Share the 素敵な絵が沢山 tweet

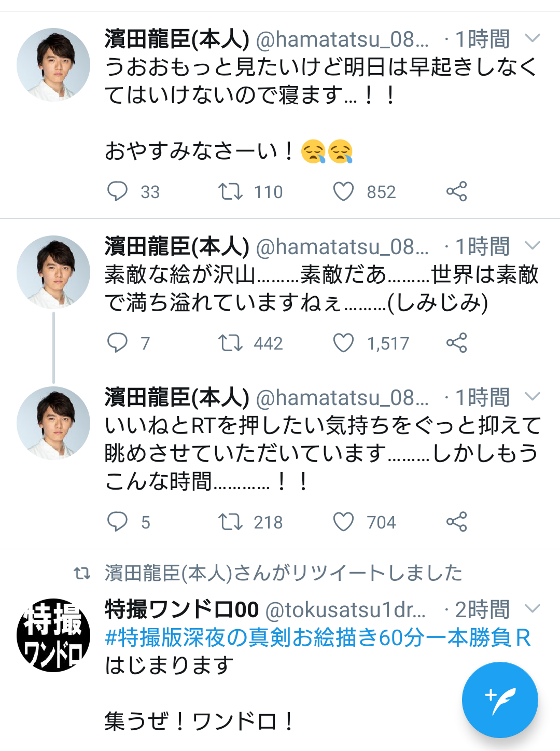click(x=456, y=343)
